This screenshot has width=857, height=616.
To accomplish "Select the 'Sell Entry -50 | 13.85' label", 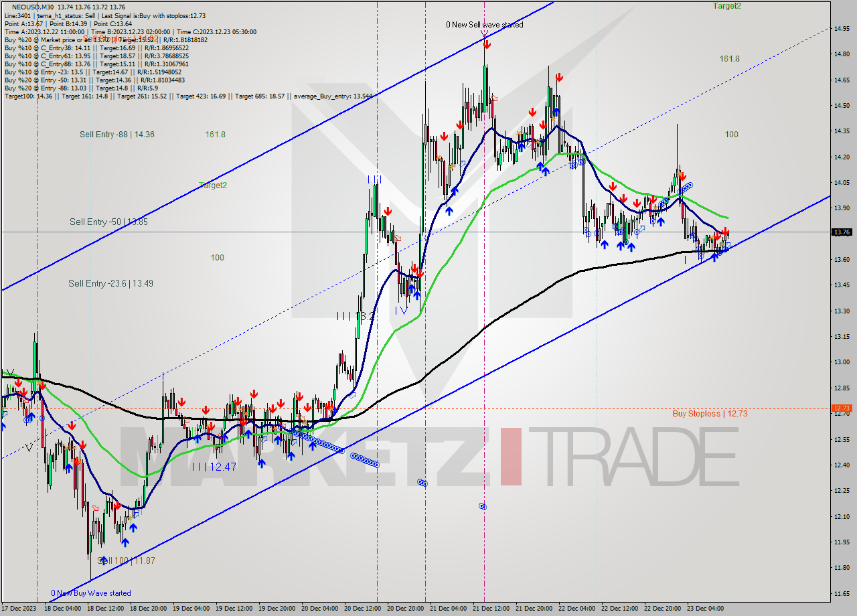I will tap(108, 222).
